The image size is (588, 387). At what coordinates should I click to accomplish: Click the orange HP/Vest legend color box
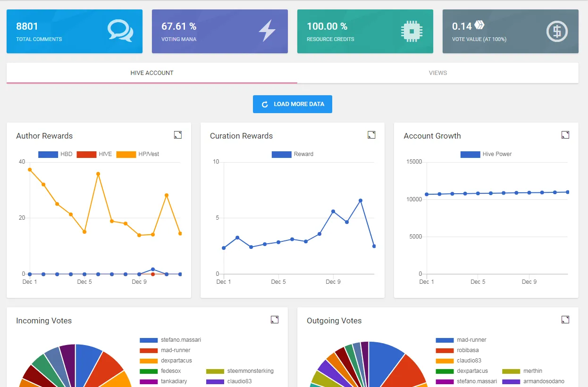[x=126, y=154]
